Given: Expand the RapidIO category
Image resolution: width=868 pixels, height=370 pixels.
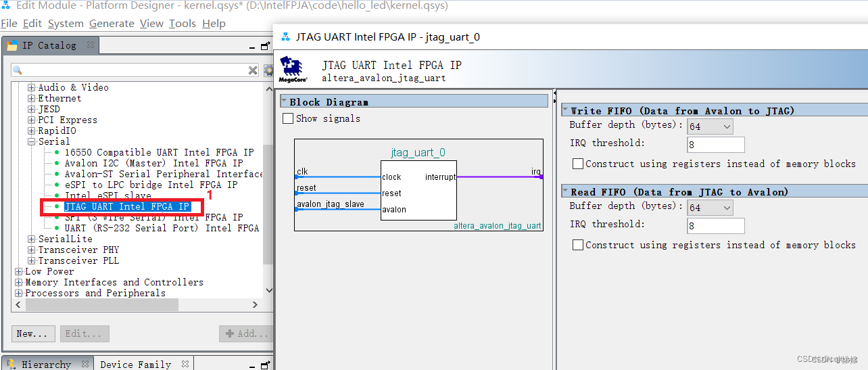Looking at the screenshot, I should point(31,131).
